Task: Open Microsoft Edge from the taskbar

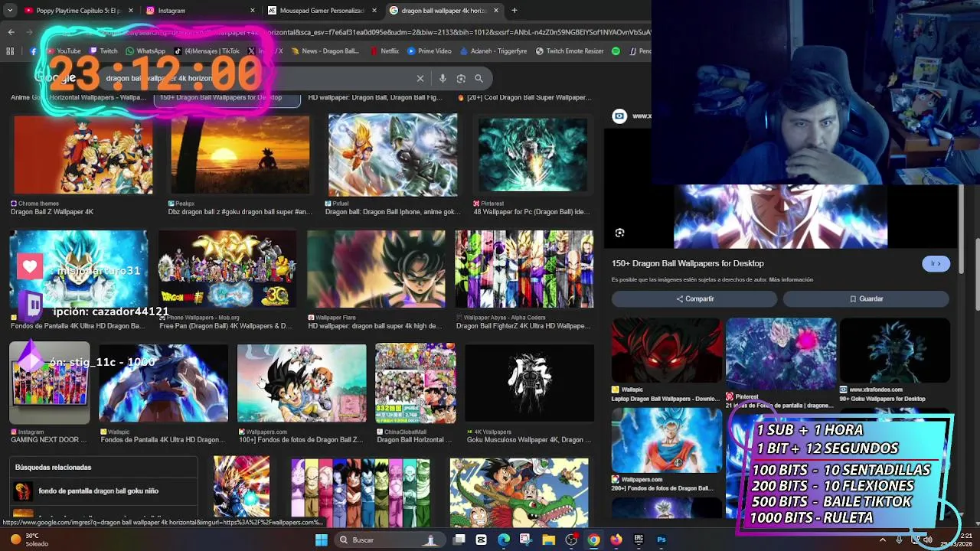Action: pos(503,540)
